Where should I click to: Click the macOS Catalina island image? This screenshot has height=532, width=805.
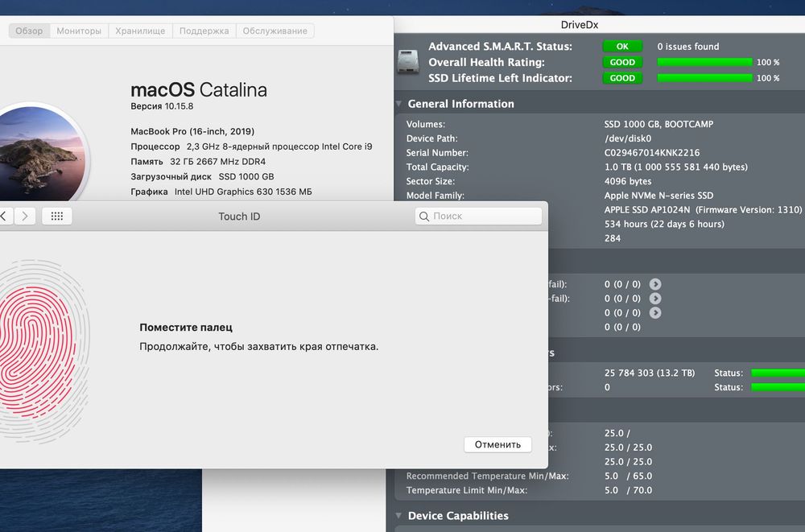42,153
